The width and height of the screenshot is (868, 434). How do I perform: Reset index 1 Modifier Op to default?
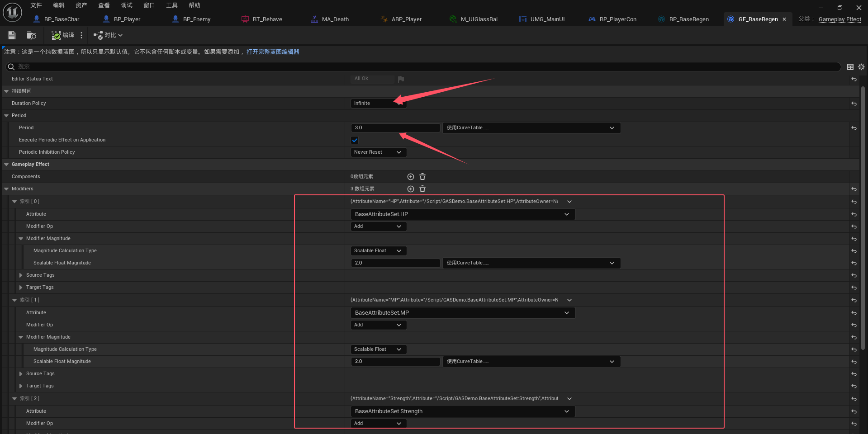854,325
